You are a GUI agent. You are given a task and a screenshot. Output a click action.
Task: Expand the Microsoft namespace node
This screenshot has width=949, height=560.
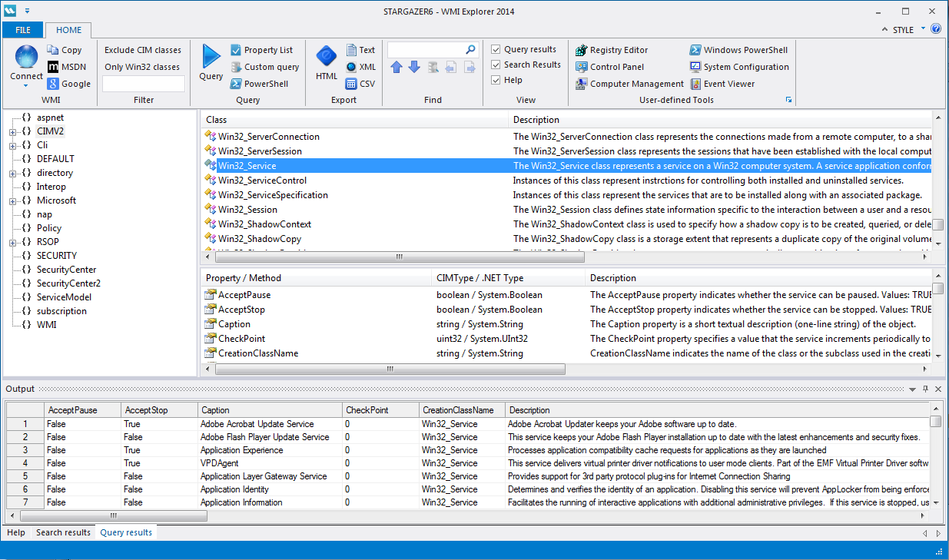coord(12,200)
